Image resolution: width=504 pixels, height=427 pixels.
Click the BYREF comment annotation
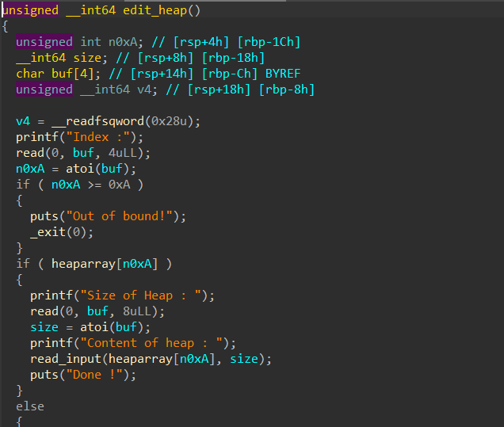pos(283,74)
